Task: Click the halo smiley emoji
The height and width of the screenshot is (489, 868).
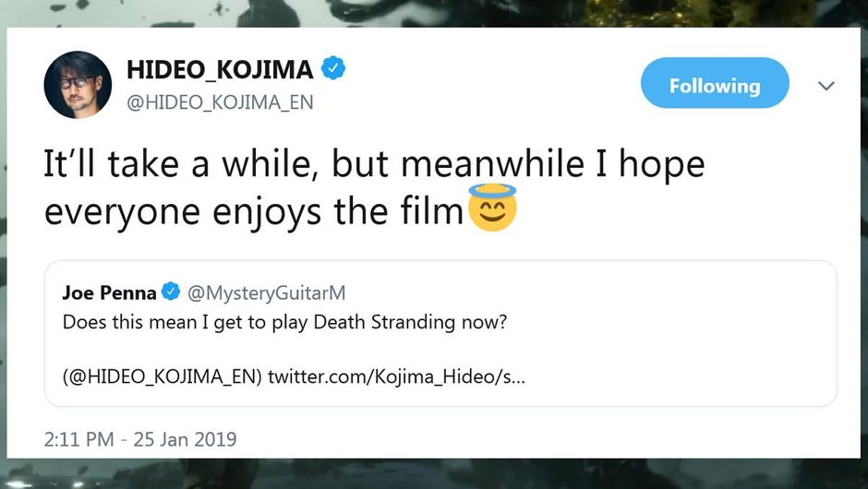Action: pos(492,211)
